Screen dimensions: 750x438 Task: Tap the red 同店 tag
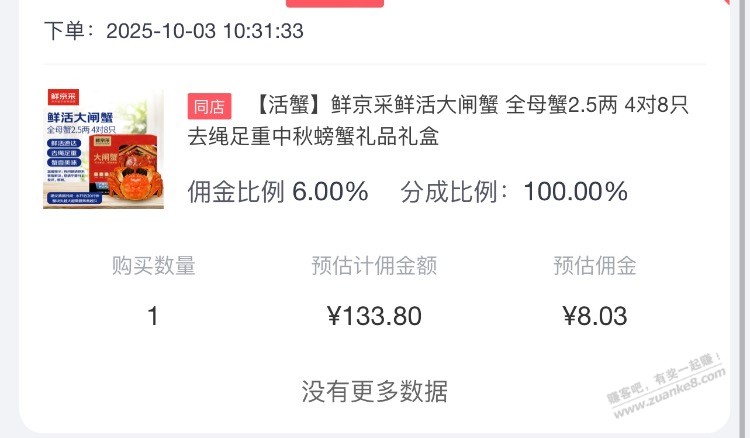(x=210, y=106)
